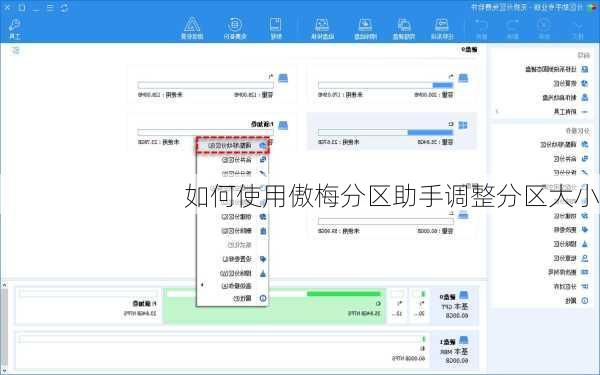Click sidebar icon for merge partitions (合并分区)
600x375 pixels.
585,158
